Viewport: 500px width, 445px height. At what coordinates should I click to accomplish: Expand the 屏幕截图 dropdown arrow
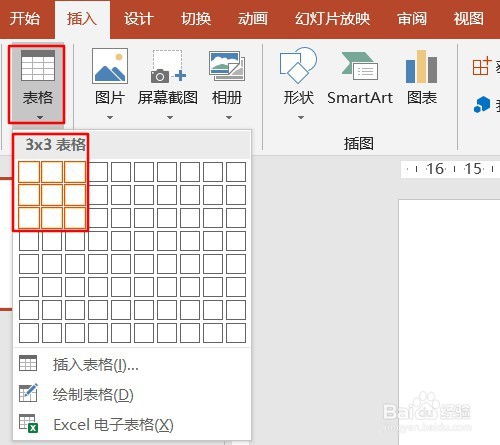pos(170,117)
